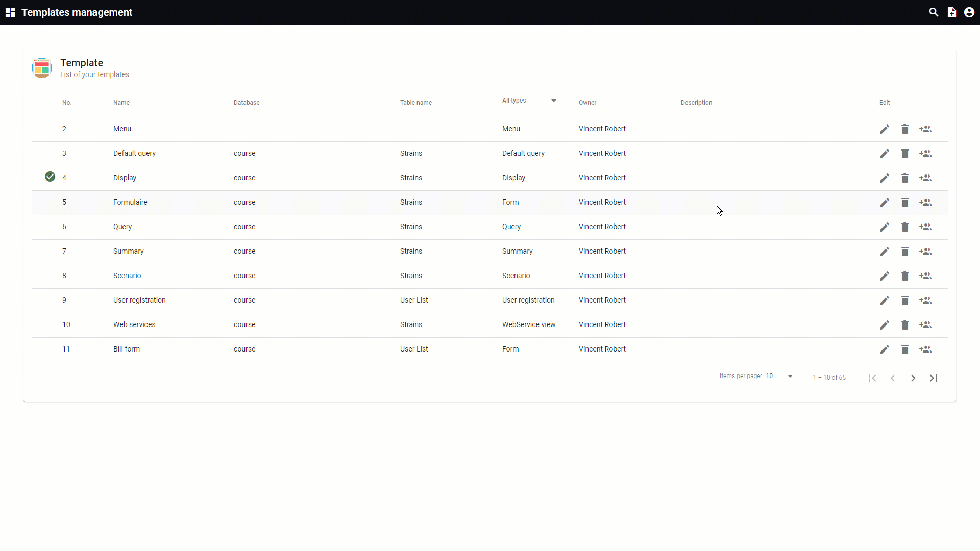This screenshot has width=980, height=551.
Task: Open the dashboard grid icon beside Templates management
Action: (x=10, y=12)
